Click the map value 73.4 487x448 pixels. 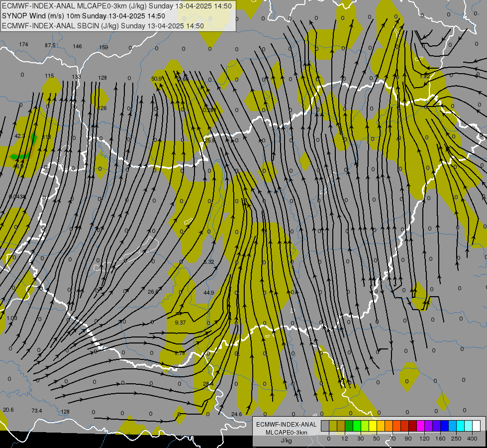point(37,411)
